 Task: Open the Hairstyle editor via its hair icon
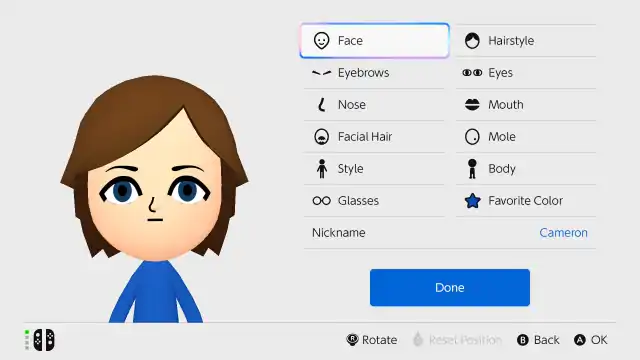(x=472, y=40)
